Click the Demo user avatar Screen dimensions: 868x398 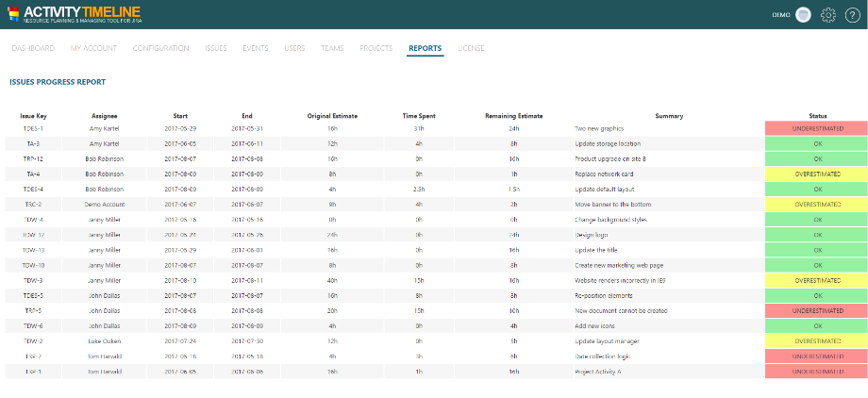pyautogui.click(x=803, y=15)
